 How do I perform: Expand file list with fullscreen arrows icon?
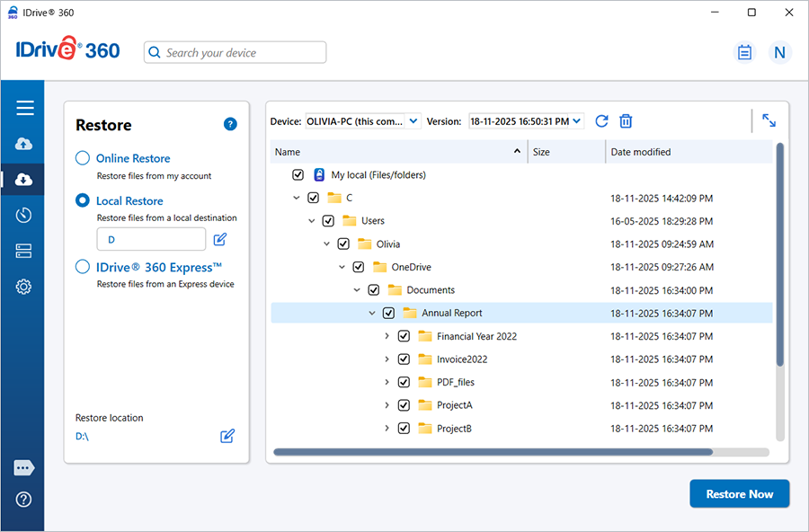coord(769,120)
